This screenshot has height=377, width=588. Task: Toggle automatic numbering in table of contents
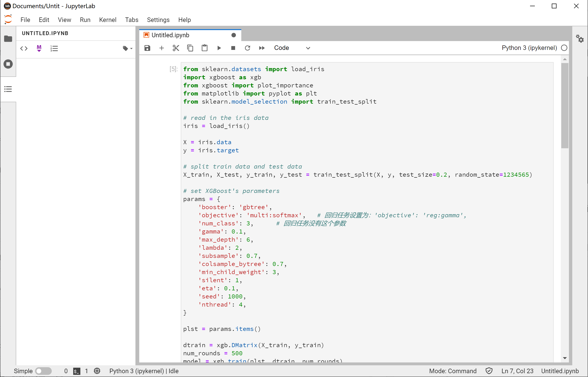pyautogui.click(x=54, y=48)
